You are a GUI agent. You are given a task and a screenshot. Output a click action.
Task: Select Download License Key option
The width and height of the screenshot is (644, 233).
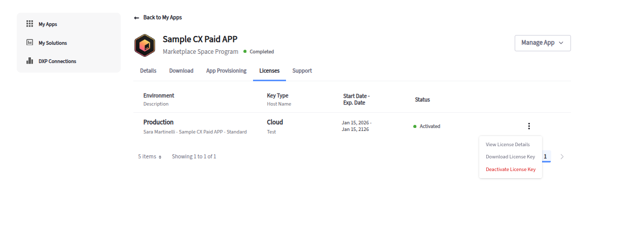pos(510,157)
